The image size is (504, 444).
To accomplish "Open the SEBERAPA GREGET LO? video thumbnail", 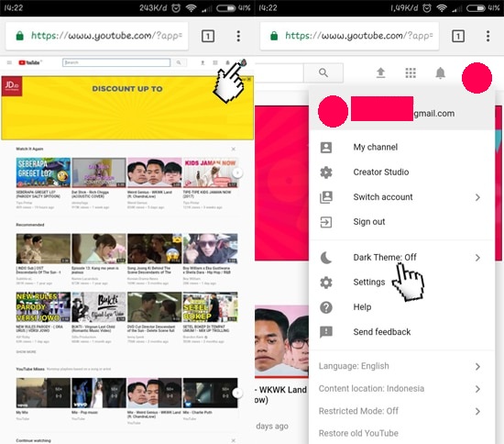I will pos(43,172).
